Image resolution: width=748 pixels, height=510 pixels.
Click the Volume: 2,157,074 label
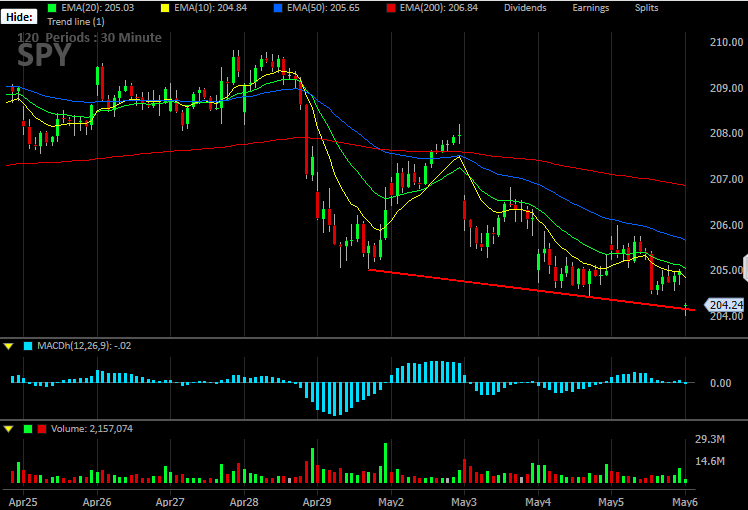tap(92, 429)
